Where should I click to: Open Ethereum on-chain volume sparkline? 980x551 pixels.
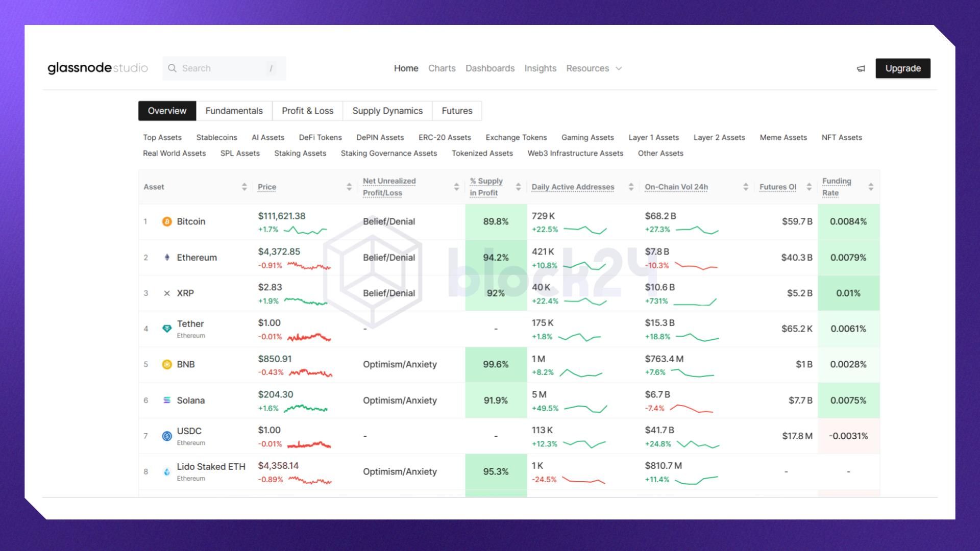click(696, 266)
